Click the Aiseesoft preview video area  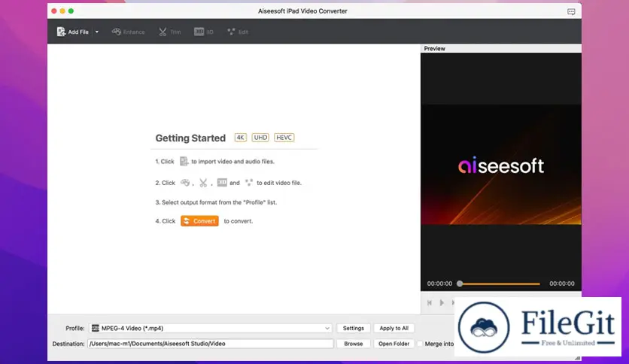(500, 165)
